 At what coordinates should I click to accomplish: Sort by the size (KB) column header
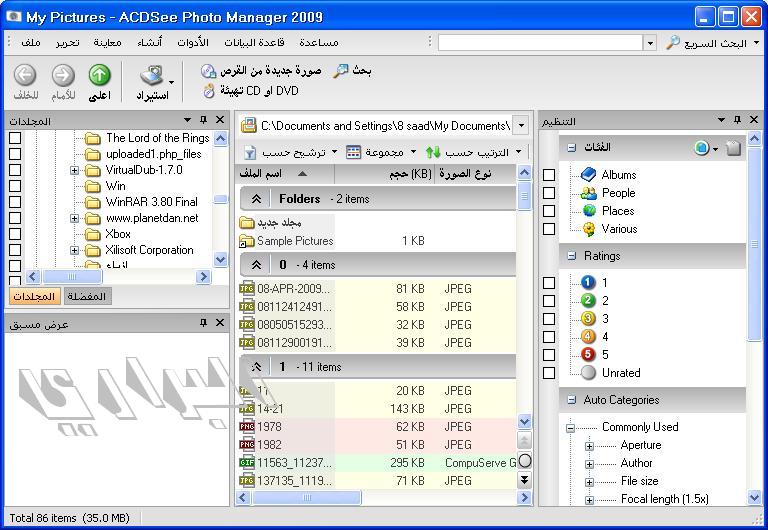coord(384,173)
